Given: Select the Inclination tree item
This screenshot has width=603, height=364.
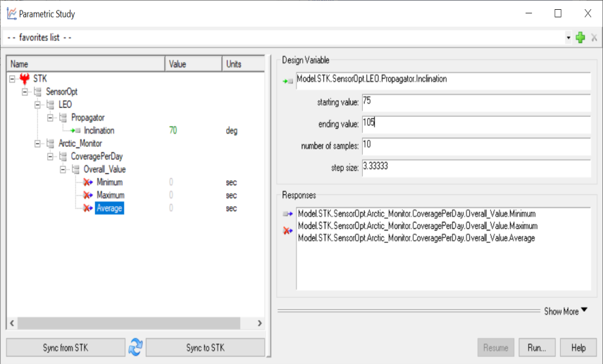Looking at the screenshot, I should click(x=99, y=131).
